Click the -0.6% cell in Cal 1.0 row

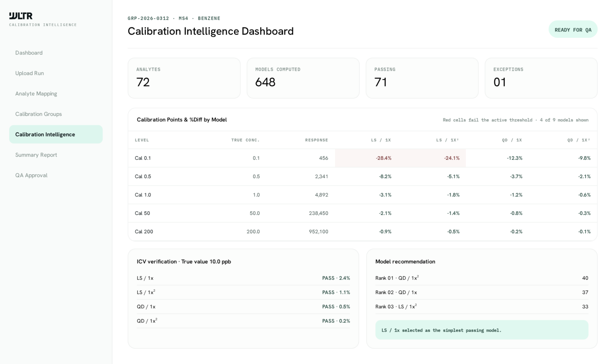pos(584,195)
